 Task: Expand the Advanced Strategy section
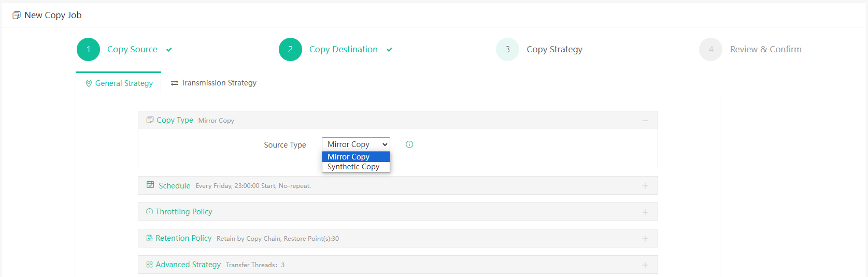[645, 265]
